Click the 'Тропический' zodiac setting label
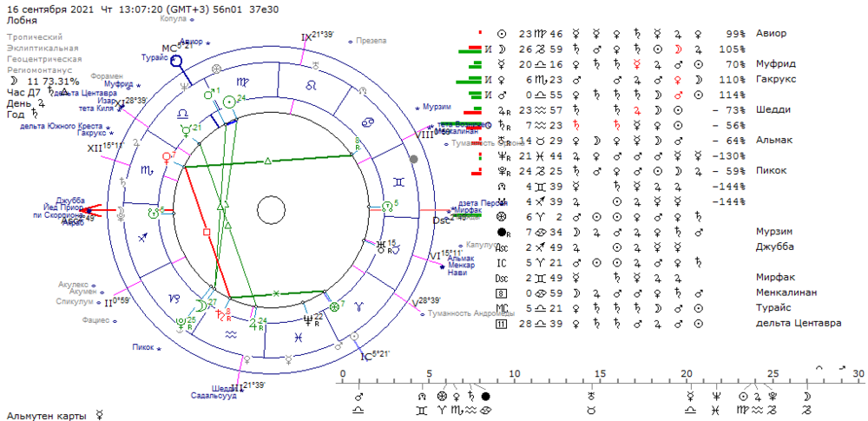The width and height of the screenshot is (868, 421). click(x=35, y=37)
